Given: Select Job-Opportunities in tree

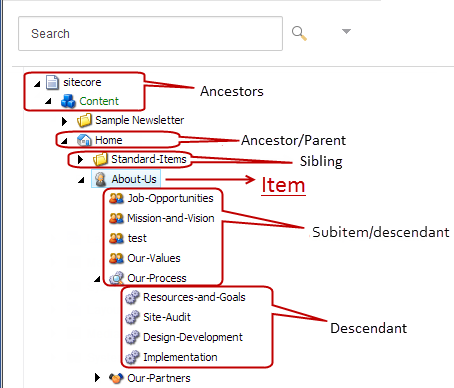Looking at the screenshot, I should point(170,198).
